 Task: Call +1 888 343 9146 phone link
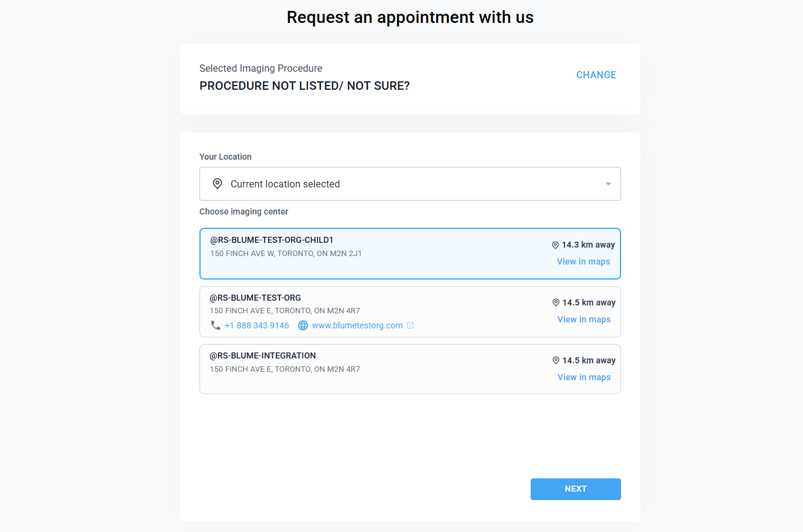(x=257, y=325)
